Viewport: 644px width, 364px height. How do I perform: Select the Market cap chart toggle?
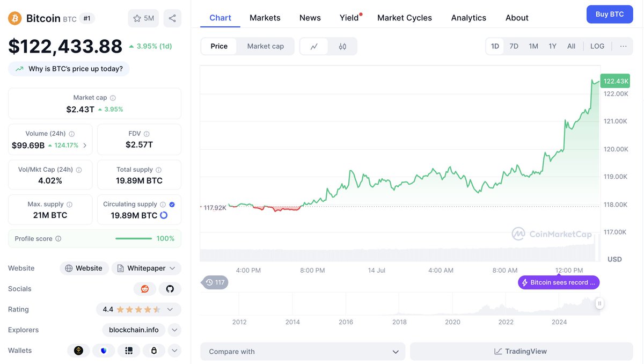[266, 46]
